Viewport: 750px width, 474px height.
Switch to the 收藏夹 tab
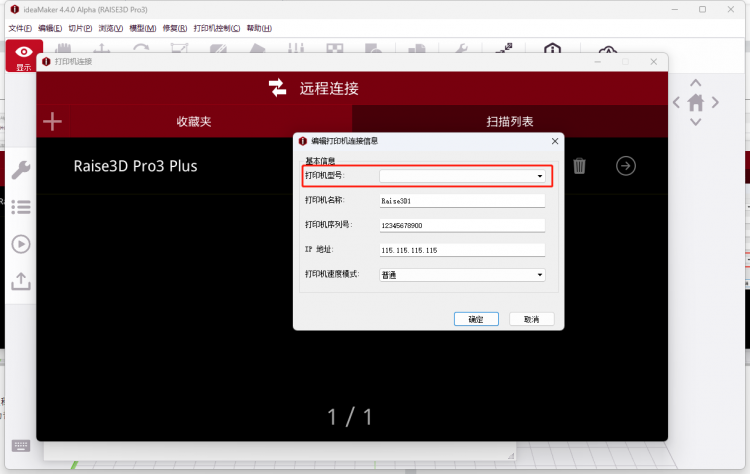click(x=194, y=121)
